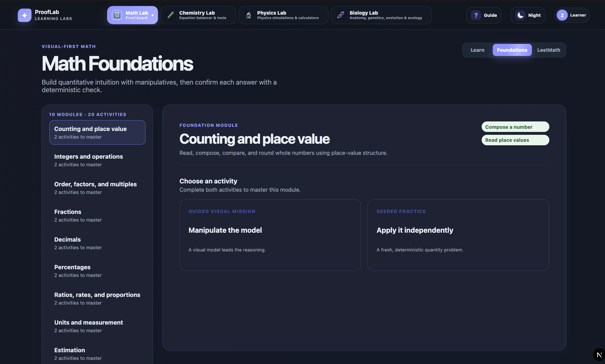Open the Manipulate the model activity card

tap(270, 235)
